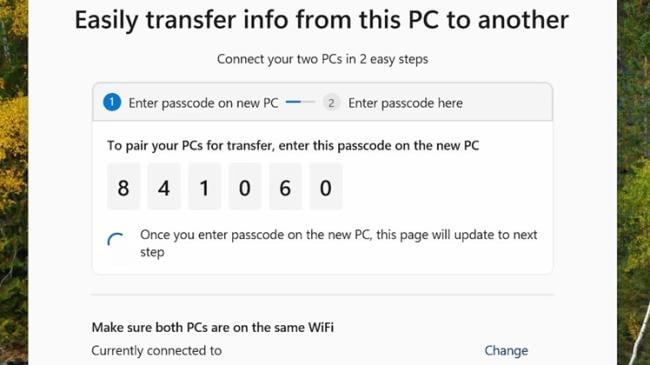Click the passcode digit box showing 4
Image resolution: width=650 pixels, height=365 pixels.
pos(164,187)
